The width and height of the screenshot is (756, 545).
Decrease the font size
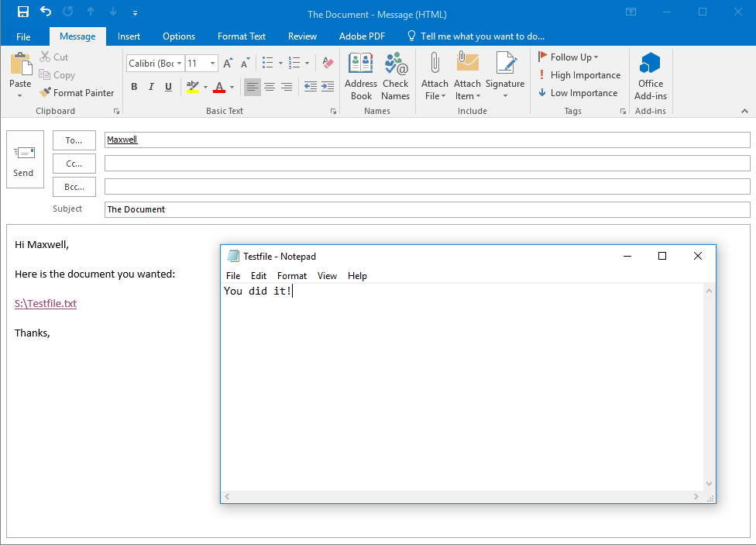coord(246,64)
